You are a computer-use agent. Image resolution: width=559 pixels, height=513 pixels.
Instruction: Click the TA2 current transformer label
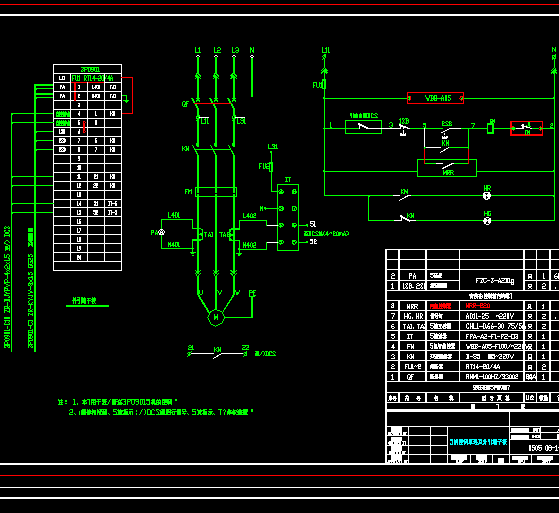224,235
